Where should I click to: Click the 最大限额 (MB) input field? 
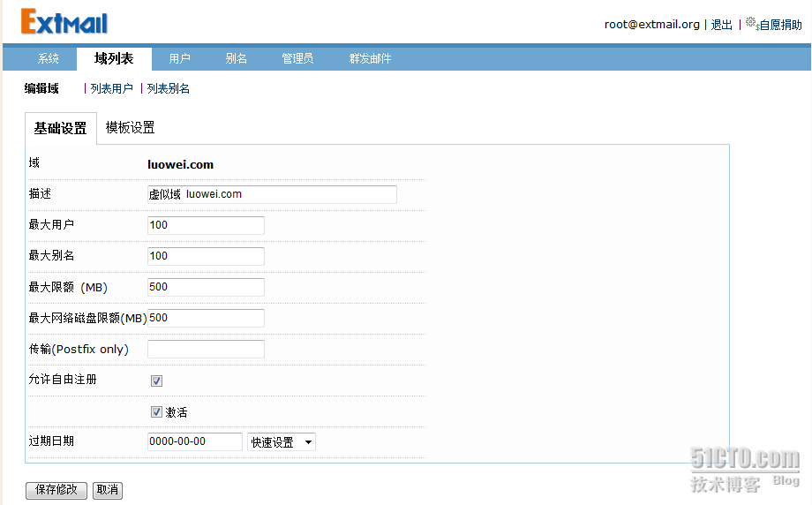coord(207,287)
